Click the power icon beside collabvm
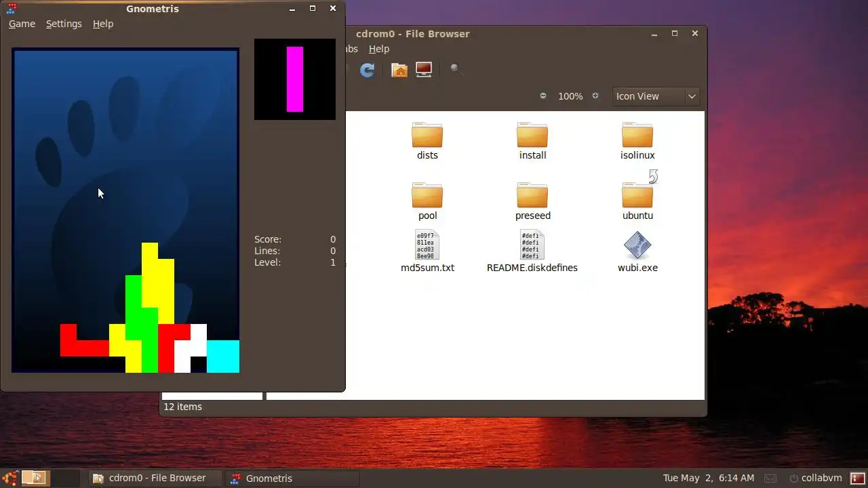 [x=793, y=479]
